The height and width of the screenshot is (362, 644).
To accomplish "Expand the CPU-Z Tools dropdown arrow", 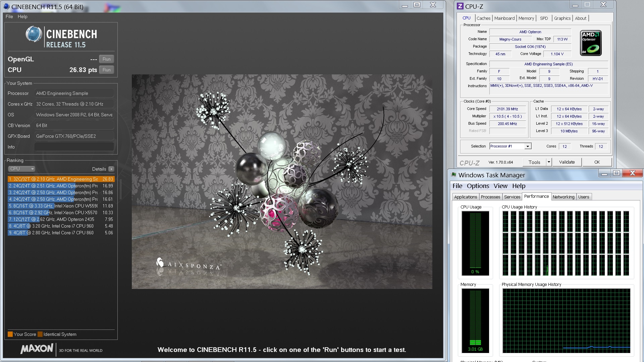I will [549, 162].
